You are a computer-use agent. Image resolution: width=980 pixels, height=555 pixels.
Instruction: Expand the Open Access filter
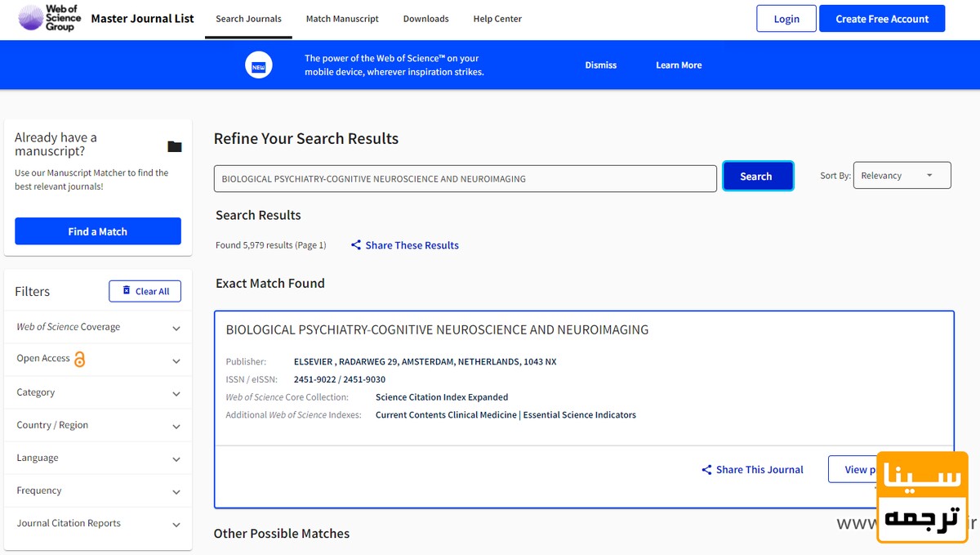pyautogui.click(x=98, y=360)
